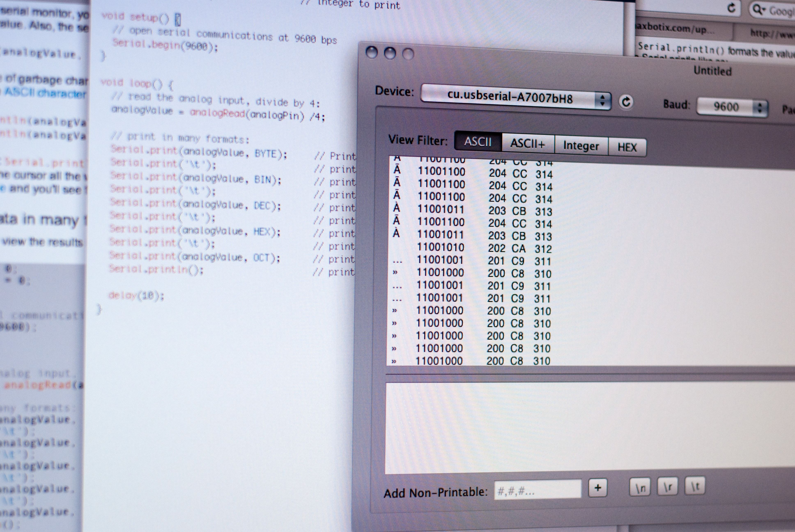Click Serial.begin(9600); line in code editor

point(165,45)
